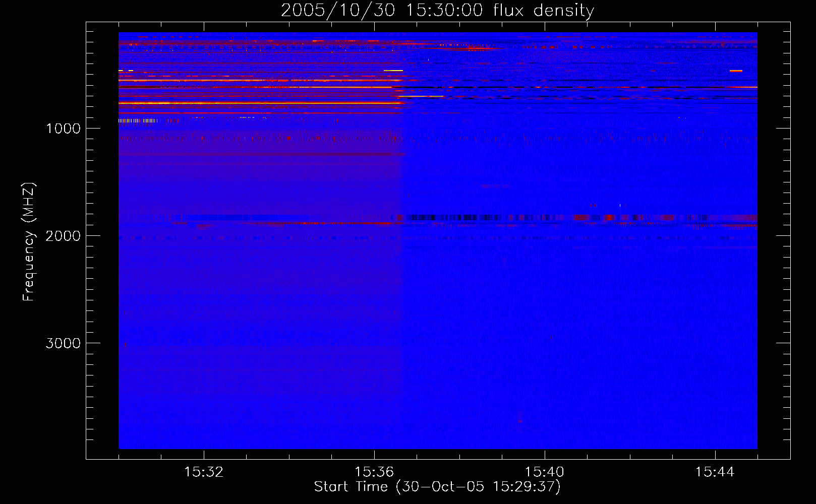This screenshot has width=816, height=504.
Task: Click the 15:36 time tick label
Action: (x=374, y=472)
